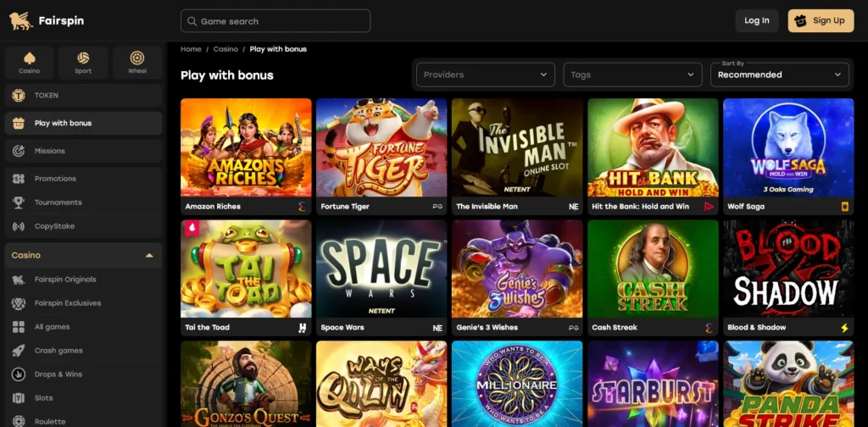Open the Fortune Tiger game thumbnail

(x=381, y=147)
